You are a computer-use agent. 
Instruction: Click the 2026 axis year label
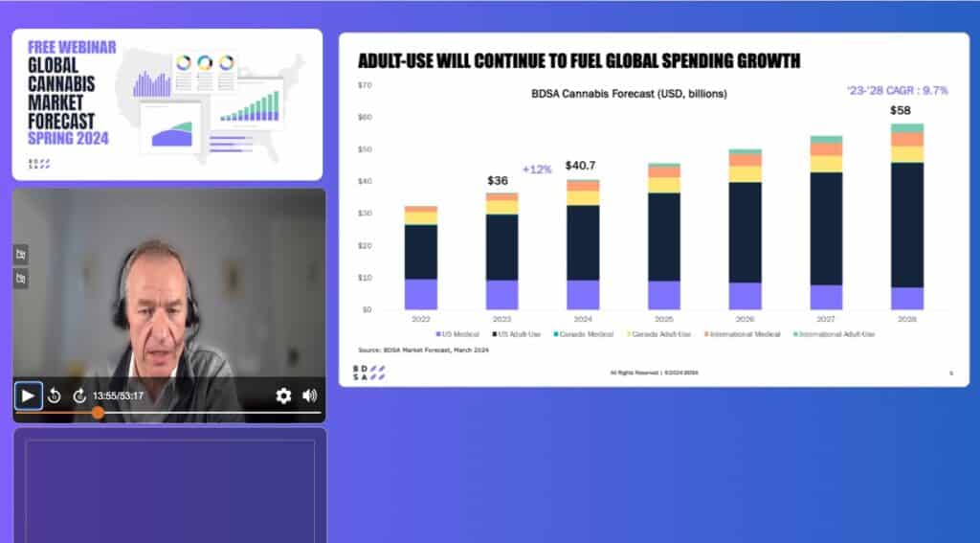coord(745,319)
